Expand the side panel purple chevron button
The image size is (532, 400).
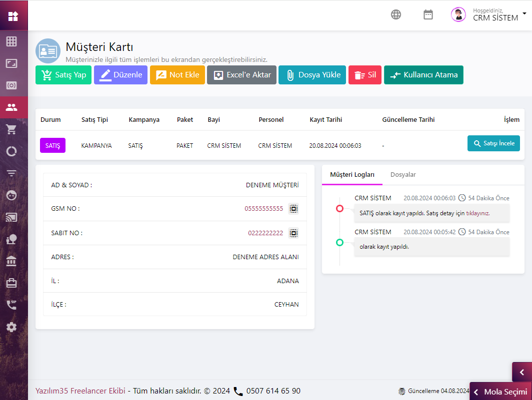click(x=521, y=372)
